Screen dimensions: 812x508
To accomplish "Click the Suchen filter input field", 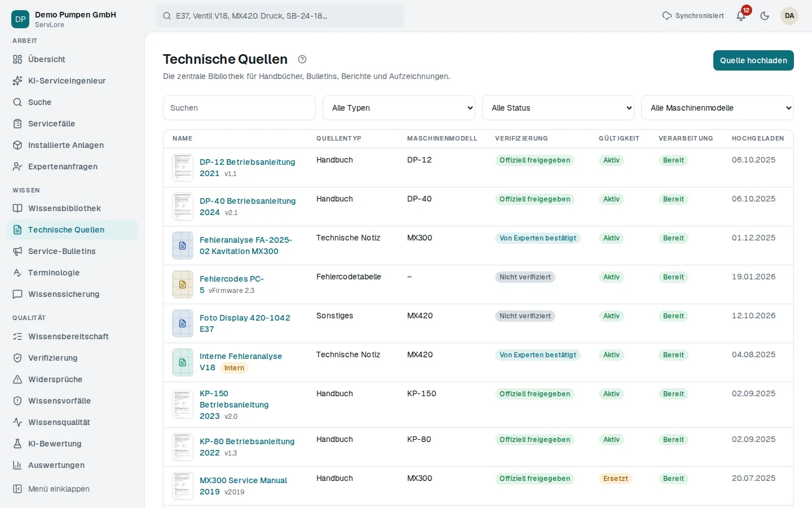I will [239, 108].
